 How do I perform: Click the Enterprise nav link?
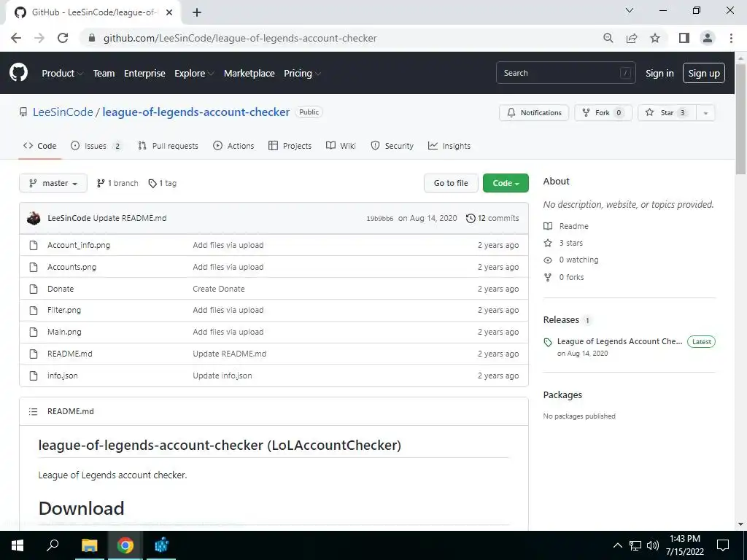click(x=144, y=74)
